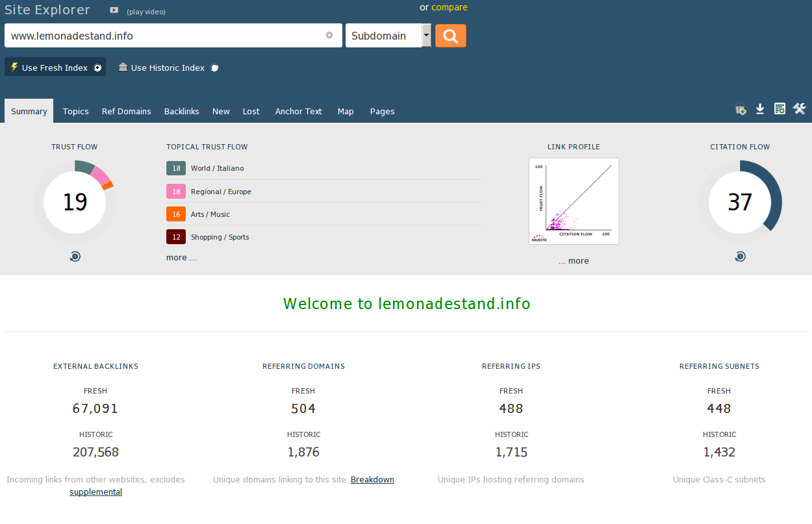
Task: Open the tools hammer-wrench icon
Action: coord(799,109)
